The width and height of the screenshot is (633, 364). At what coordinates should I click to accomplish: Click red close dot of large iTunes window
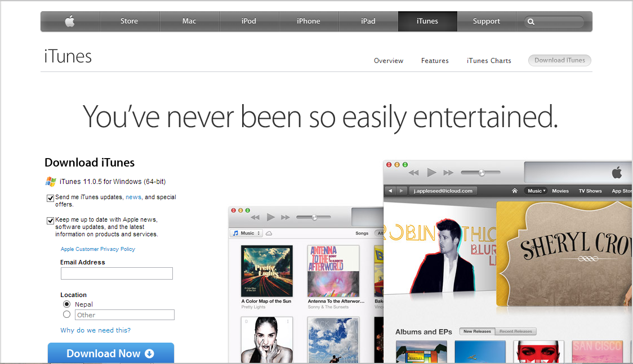point(389,164)
